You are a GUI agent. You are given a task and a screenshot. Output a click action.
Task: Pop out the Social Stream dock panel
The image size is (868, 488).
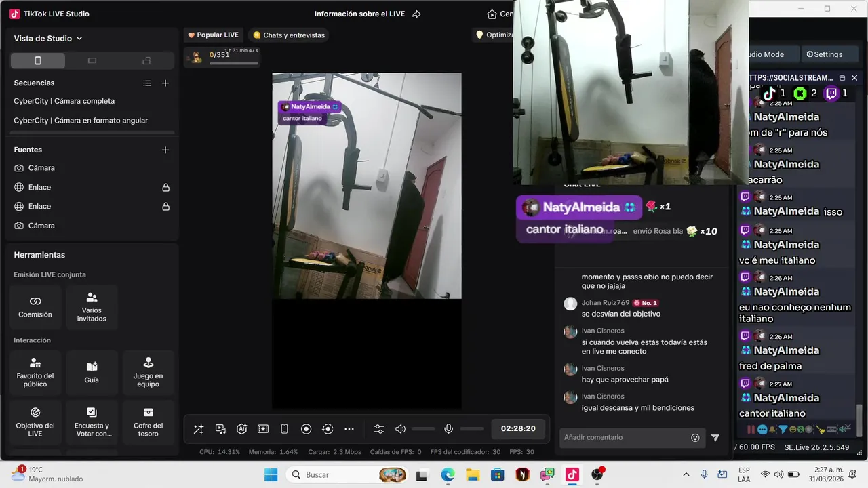842,78
